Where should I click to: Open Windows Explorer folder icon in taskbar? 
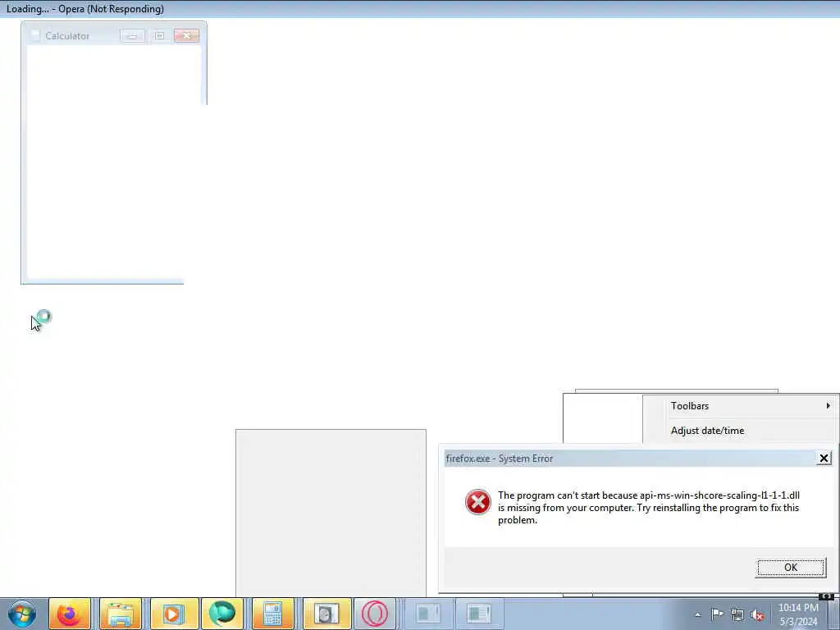[x=121, y=614]
